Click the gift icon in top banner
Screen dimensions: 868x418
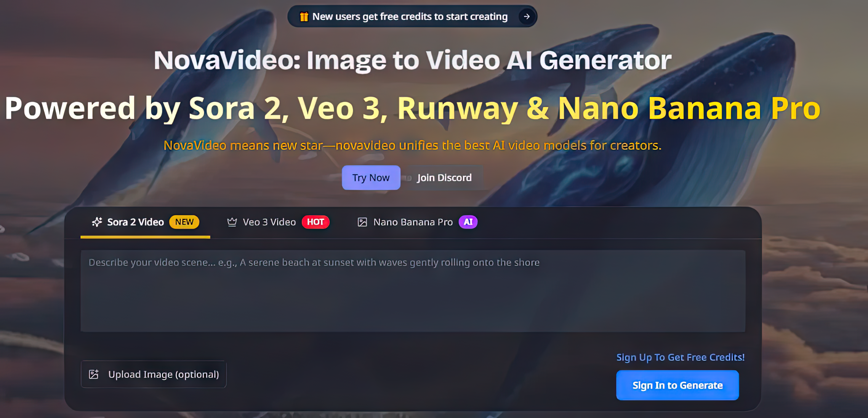(304, 16)
